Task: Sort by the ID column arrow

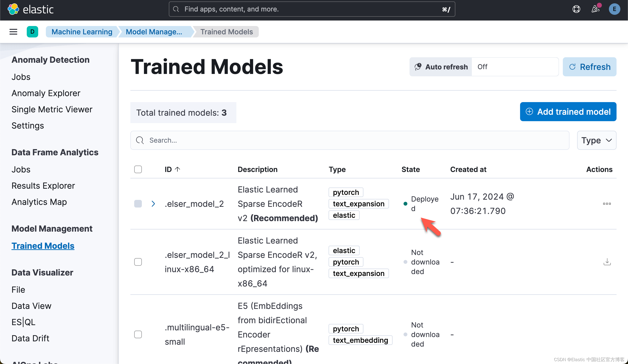Action: point(177,169)
